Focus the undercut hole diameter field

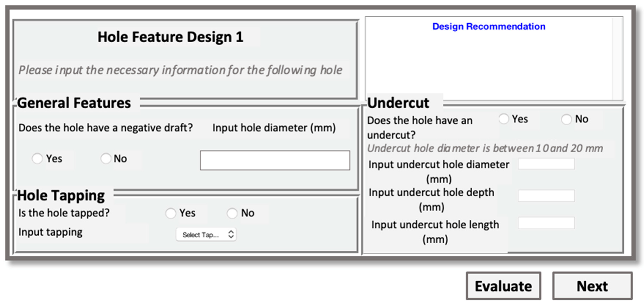point(546,164)
